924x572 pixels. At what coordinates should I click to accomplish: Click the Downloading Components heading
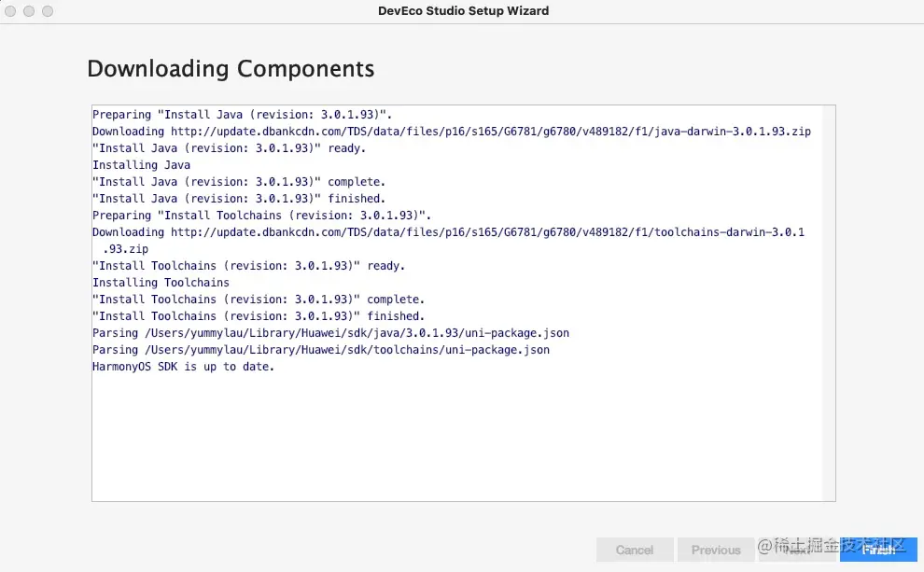(x=231, y=69)
